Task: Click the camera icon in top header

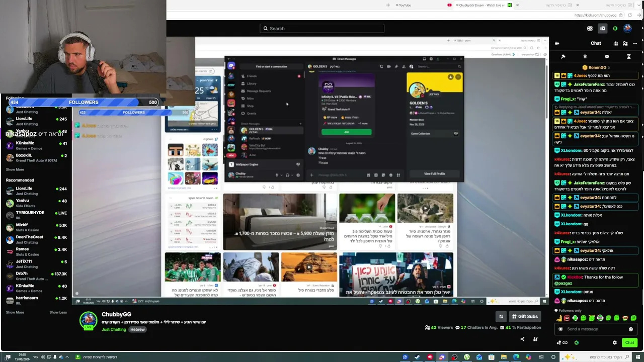Action: (590, 29)
